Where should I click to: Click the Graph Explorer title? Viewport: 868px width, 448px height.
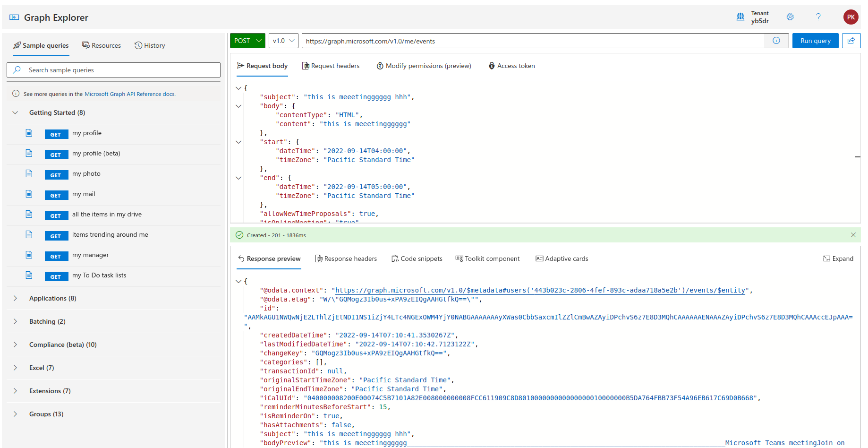(x=56, y=17)
